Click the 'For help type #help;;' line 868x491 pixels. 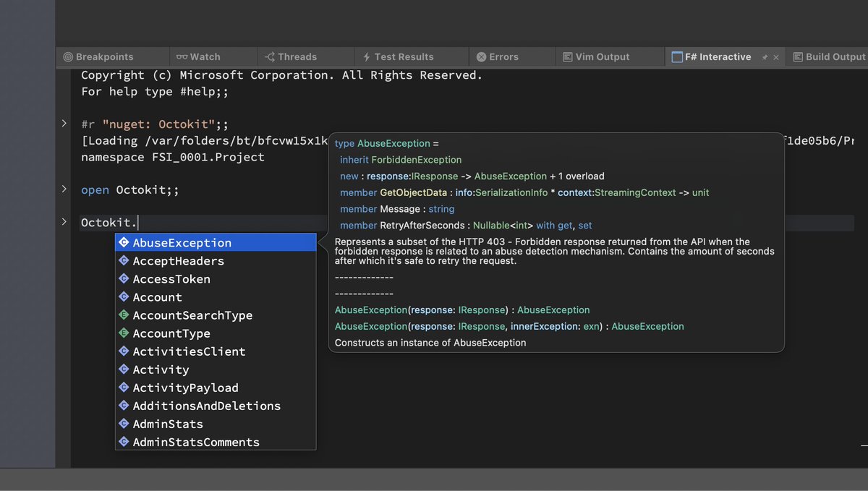pyautogui.click(x=155, y=92)
